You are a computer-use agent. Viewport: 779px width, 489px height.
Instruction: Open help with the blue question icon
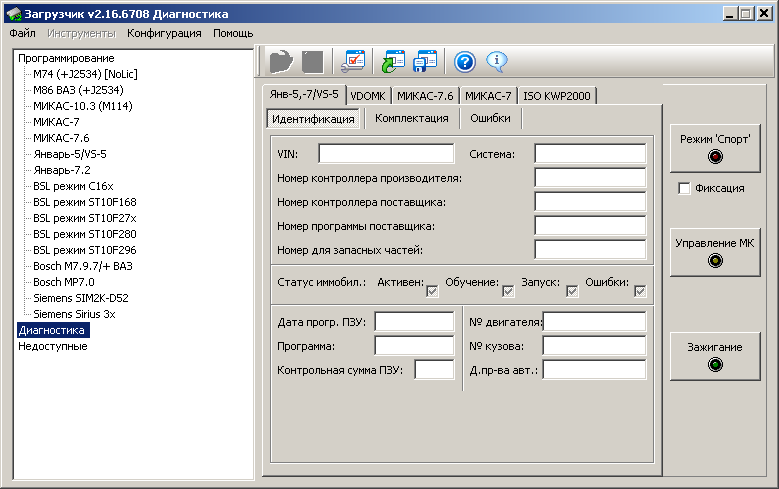[464, 62]
